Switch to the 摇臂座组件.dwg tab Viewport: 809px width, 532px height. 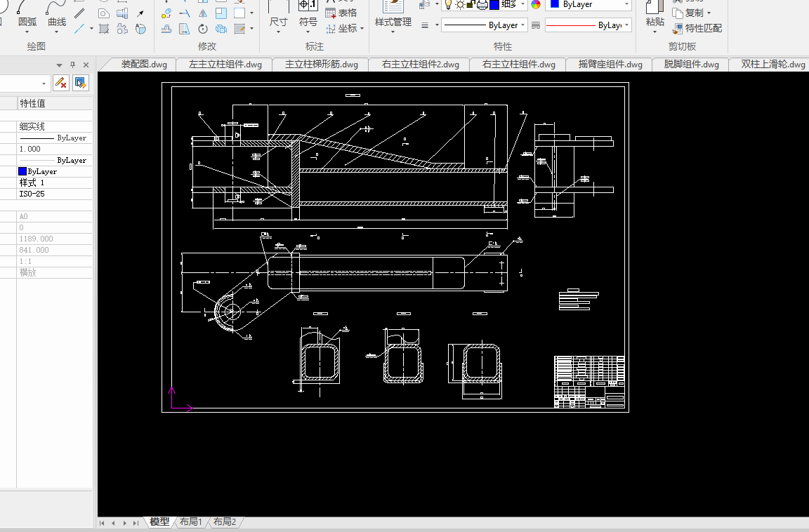click(610, 65)
